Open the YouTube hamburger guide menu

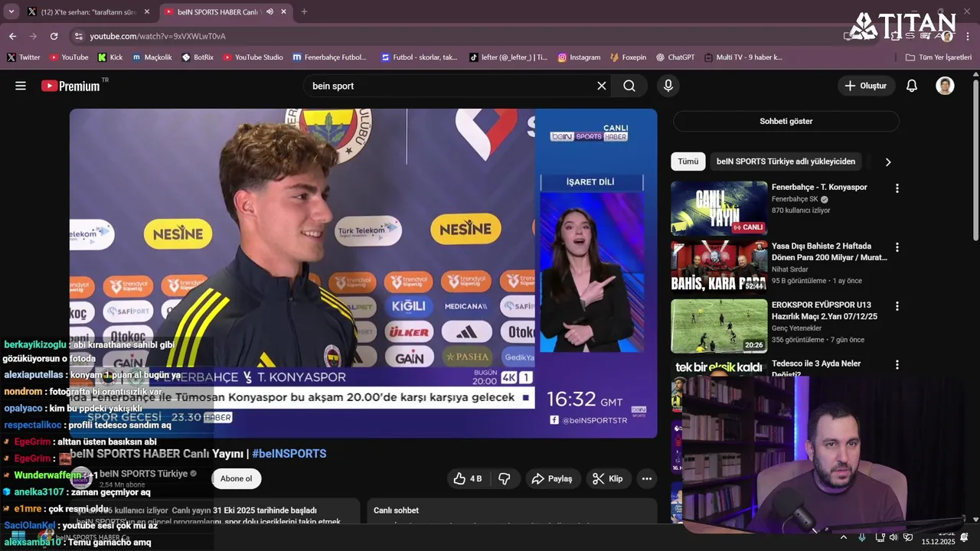21,86
